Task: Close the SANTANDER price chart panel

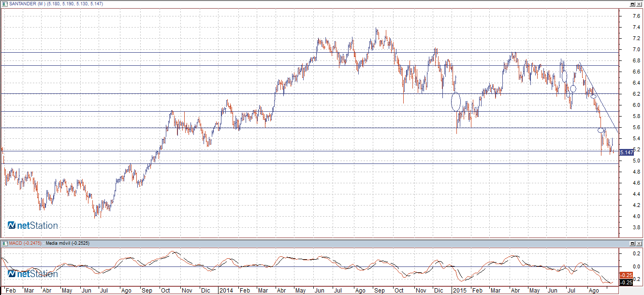Action: tap(639, 3)
